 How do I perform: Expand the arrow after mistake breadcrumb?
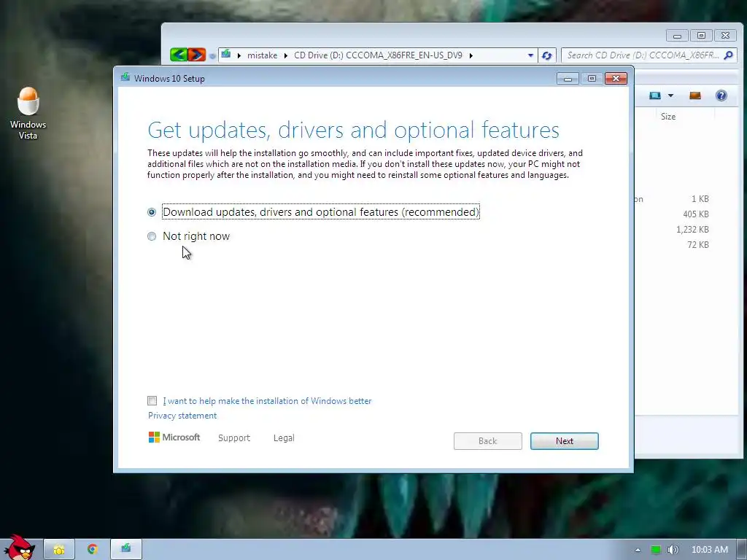click(x=286, y=55)
